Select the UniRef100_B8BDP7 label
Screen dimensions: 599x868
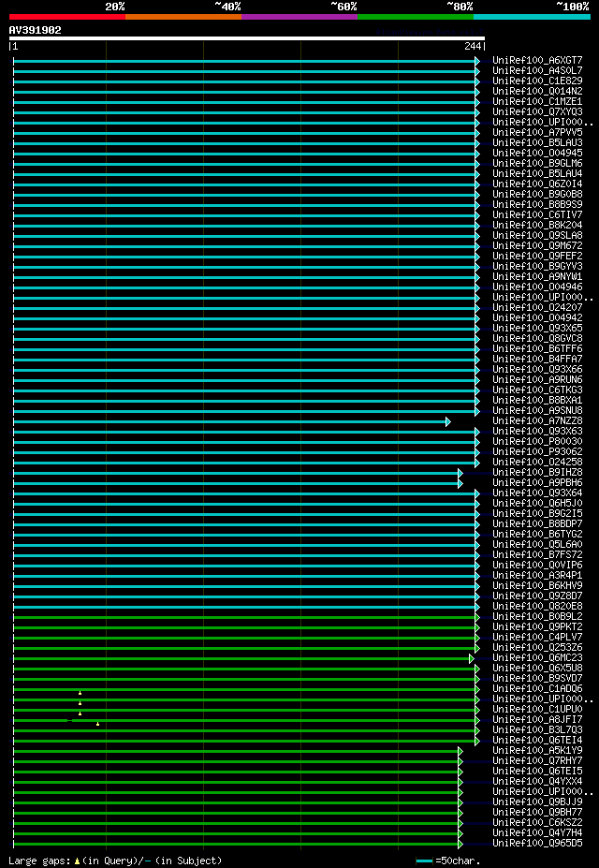coord(537,523)
